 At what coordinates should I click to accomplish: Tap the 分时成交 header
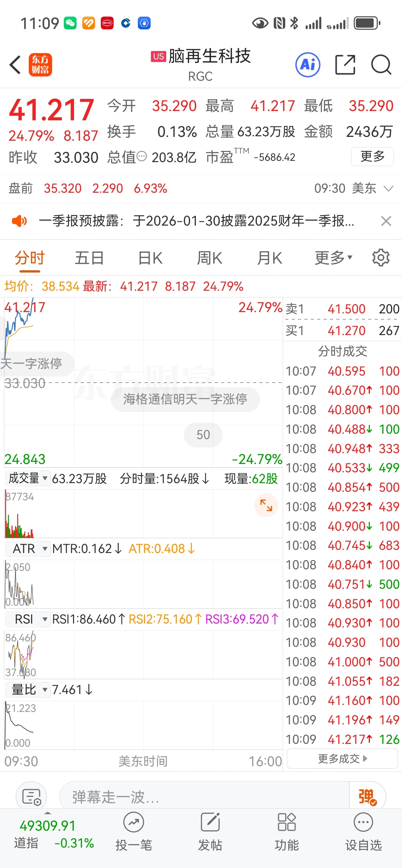(342, 351)
